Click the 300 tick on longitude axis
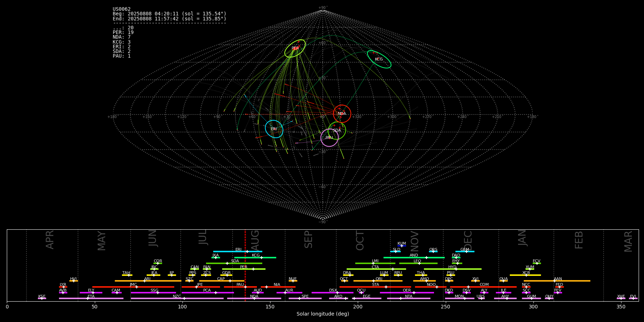The width and height of the screenshot is (644, 322). (x=533, y=307)
